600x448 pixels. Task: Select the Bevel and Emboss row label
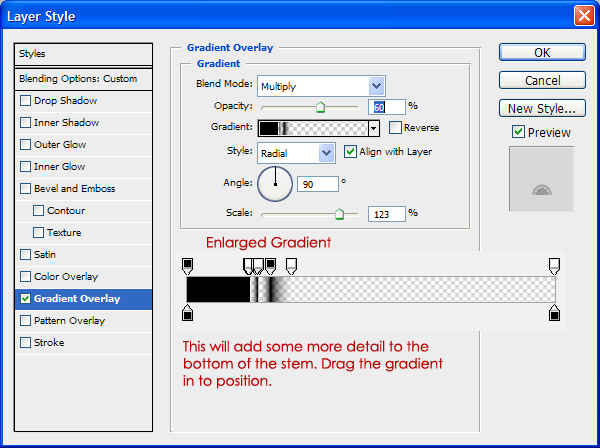coord(75,189)
